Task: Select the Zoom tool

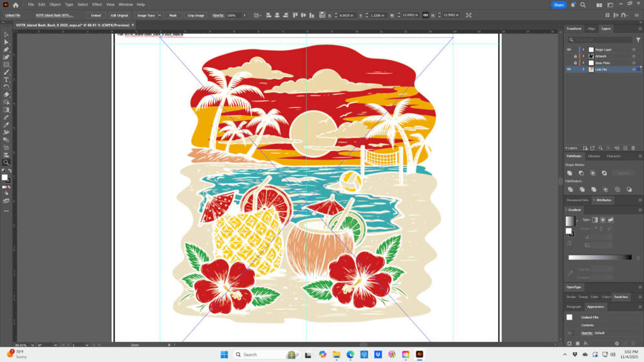Action: click(x=6, y=162)
